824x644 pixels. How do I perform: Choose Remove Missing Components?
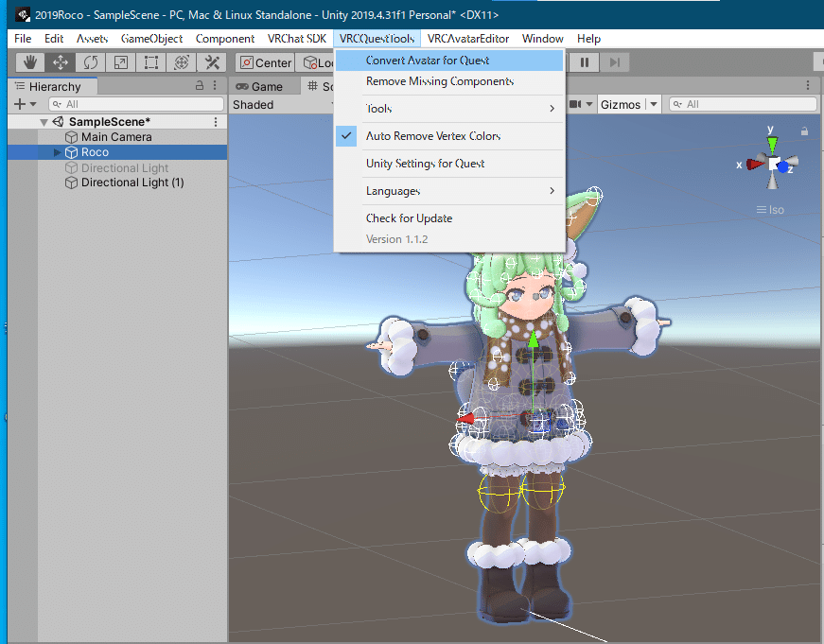448,81
